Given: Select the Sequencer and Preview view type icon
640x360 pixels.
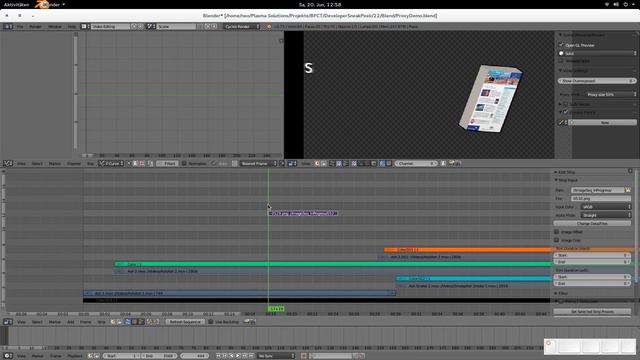Looking at the screenshot, I should pyautogui.click(x=140, y=322).
